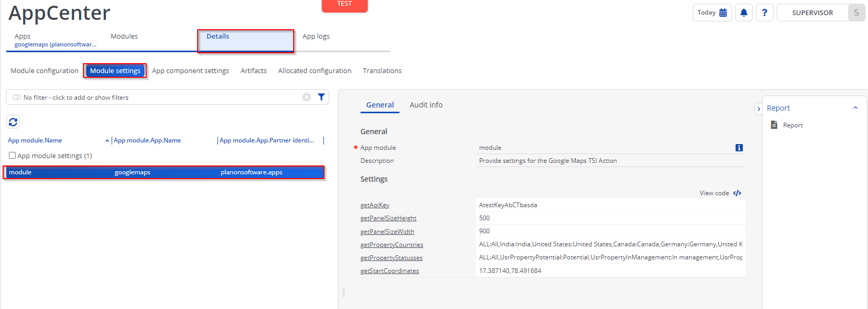Switch to the Modules tab
The image size is (868, 309).
click(124, 36)
